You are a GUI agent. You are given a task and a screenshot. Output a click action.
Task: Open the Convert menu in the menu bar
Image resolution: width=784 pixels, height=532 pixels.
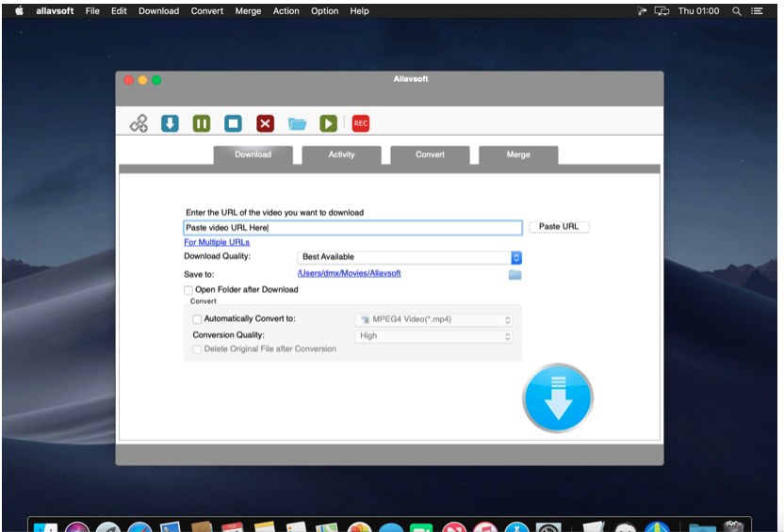click(x=207, y=11)
